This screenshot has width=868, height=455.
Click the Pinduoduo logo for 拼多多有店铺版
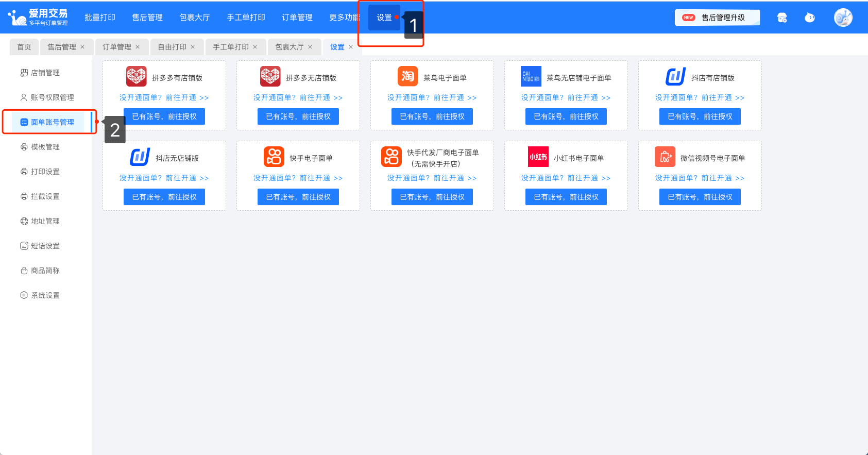tap(137, 77)
